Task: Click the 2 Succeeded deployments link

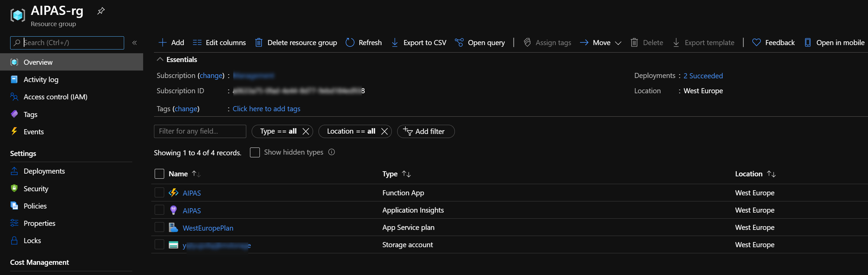Action: coord(703,76)
